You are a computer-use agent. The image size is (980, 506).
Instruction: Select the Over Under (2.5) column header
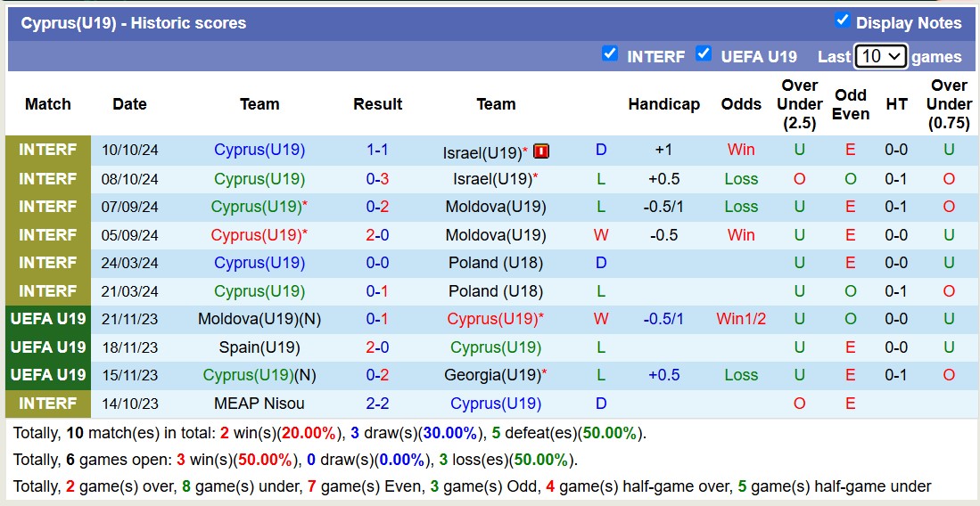coord(799,104)
